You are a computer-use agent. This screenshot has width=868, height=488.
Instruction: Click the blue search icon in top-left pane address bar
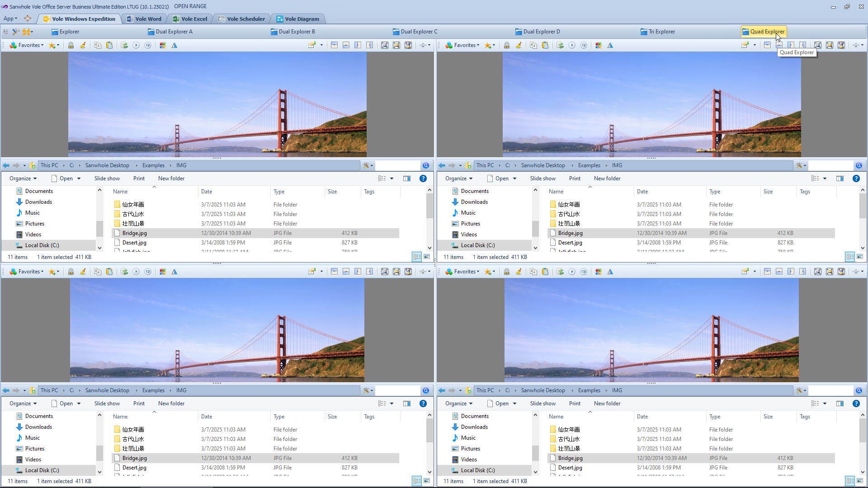pos(426,165)
